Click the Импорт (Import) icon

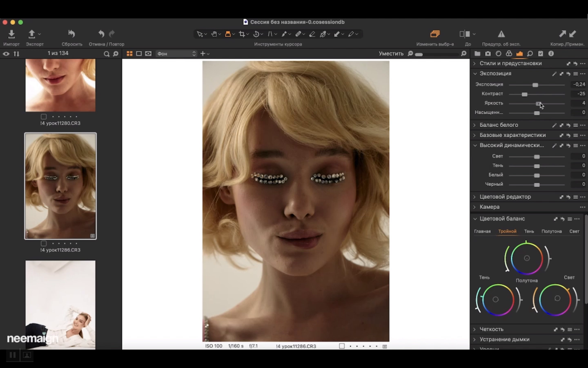click(x=11, y=34)
